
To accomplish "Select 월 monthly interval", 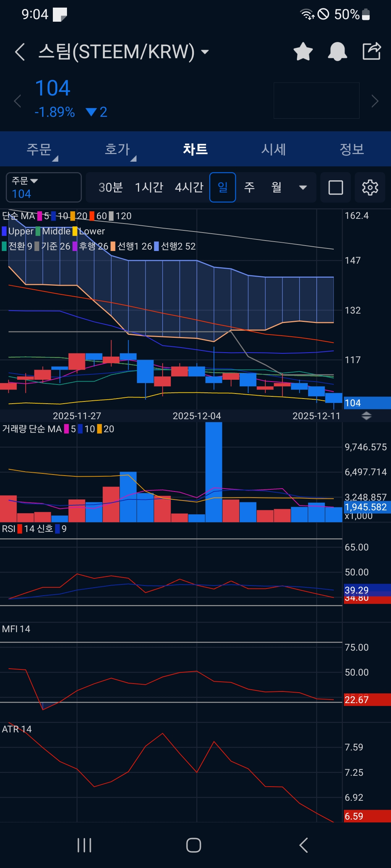I will [x=277, y=187].
